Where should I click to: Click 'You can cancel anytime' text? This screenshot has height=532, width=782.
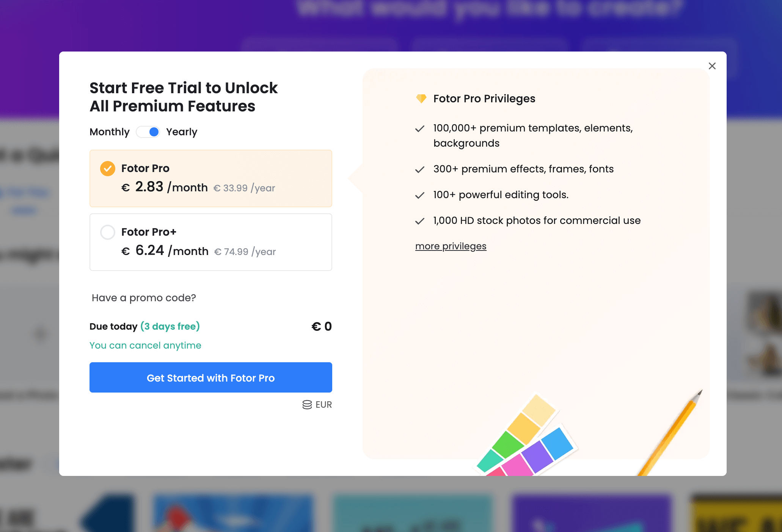[x=145, y=346]
